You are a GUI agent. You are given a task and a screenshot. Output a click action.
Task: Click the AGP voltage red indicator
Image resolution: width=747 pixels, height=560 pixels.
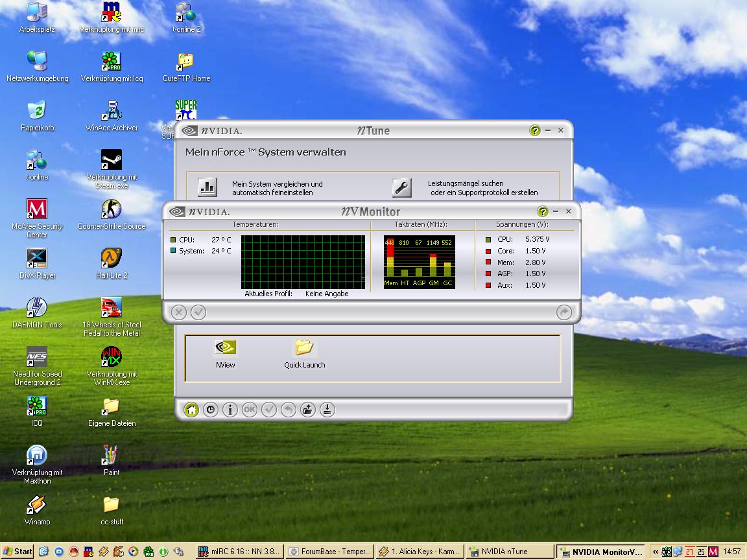[488, 274]
